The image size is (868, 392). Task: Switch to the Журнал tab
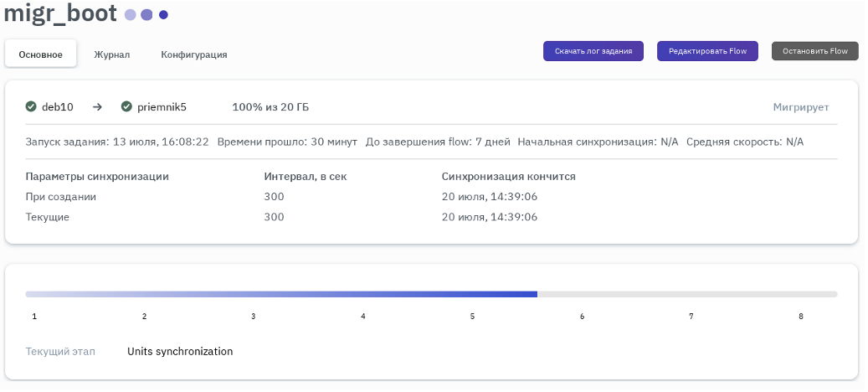click(x=111, y=54)
